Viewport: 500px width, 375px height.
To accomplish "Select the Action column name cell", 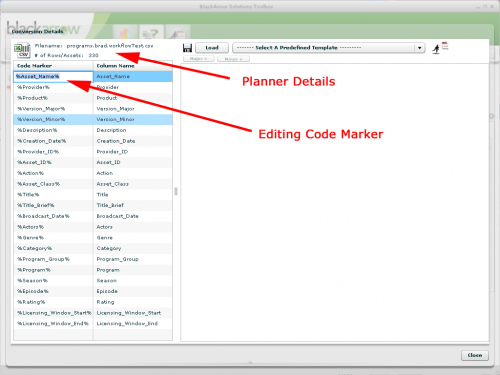I will click(133, 173).
